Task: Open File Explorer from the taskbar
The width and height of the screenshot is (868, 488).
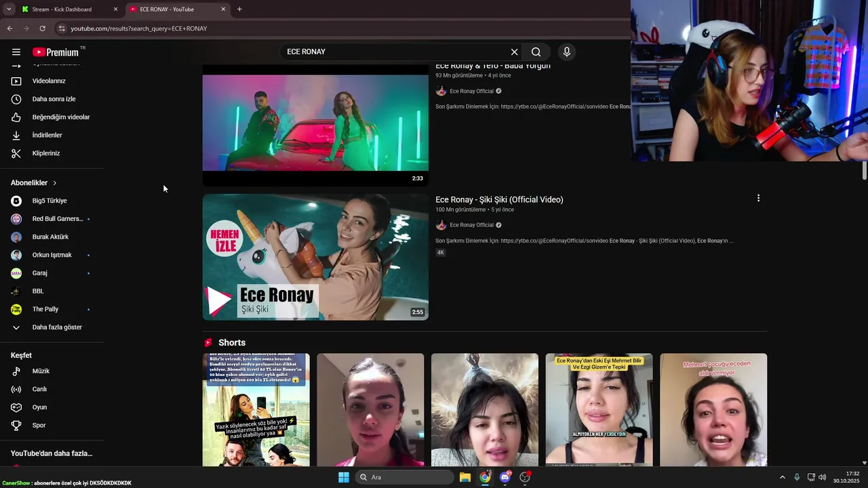Action: [x=465, y=477]
